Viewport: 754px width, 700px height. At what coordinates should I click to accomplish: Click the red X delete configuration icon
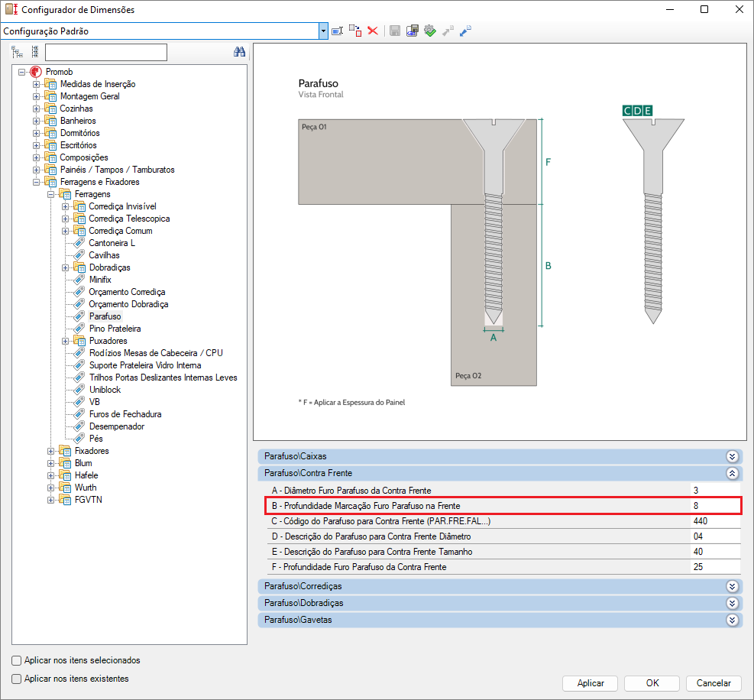tap(373, 31)
